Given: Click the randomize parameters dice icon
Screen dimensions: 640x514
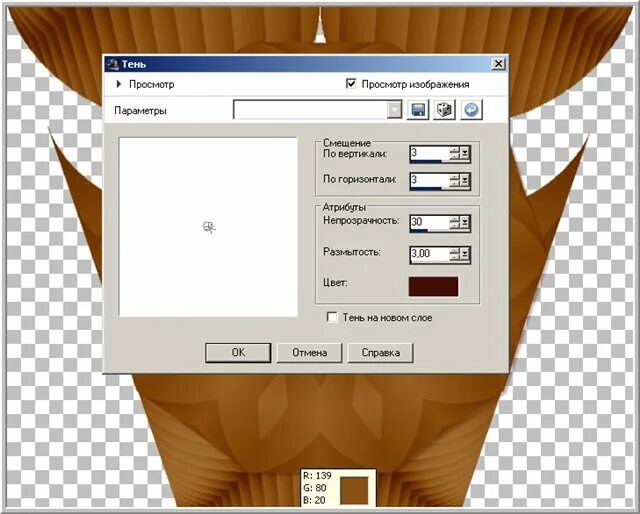Looking at the screenshot, I should (x=444, y=110).
